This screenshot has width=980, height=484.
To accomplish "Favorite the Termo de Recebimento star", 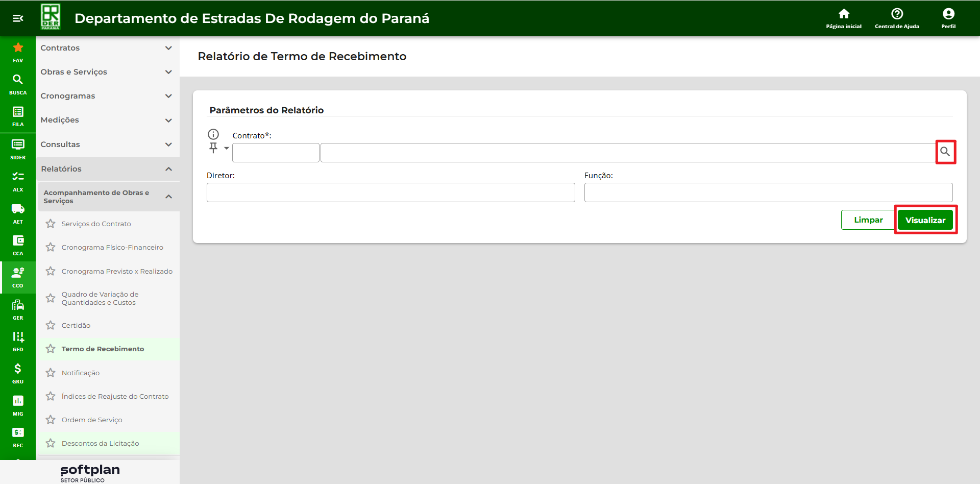I will click(51, 349).
